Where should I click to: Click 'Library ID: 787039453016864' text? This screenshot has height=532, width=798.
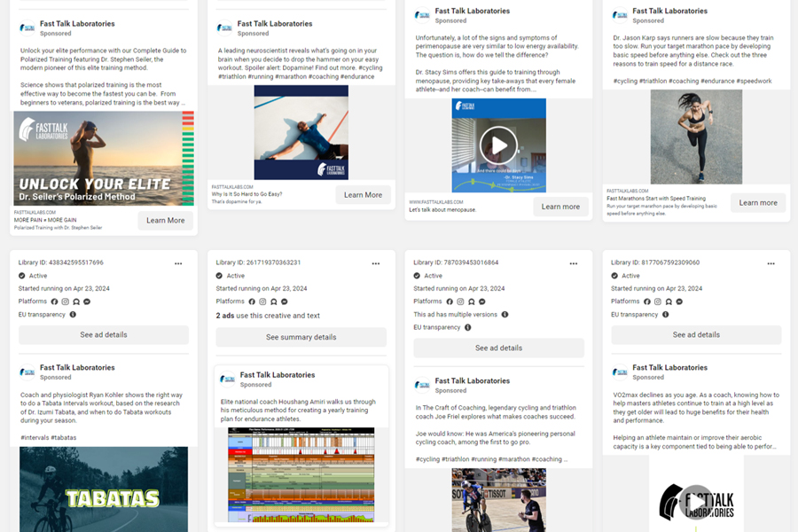point(456,262)
